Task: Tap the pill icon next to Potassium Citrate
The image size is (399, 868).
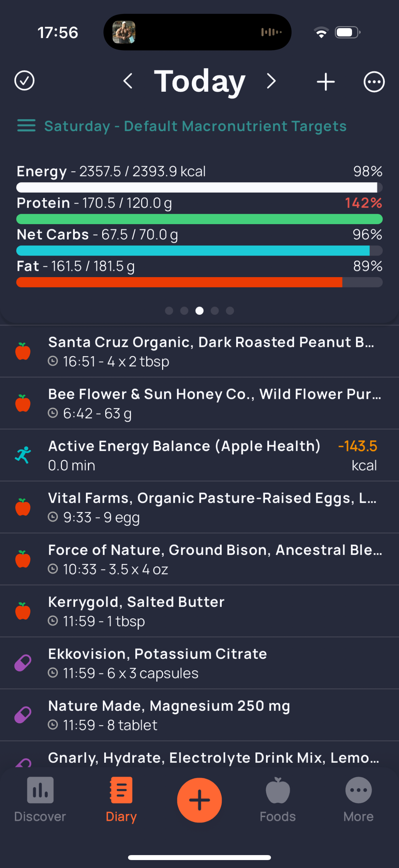Action: click(x=23, y=663)
